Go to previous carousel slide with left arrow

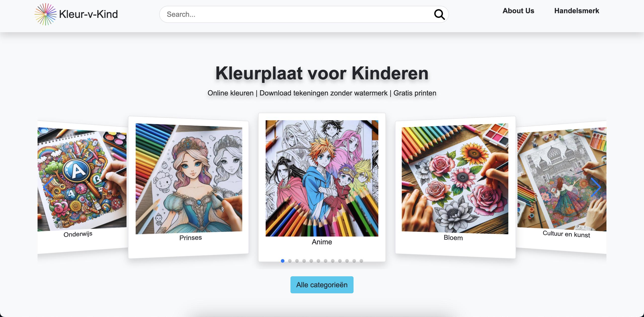48,187
